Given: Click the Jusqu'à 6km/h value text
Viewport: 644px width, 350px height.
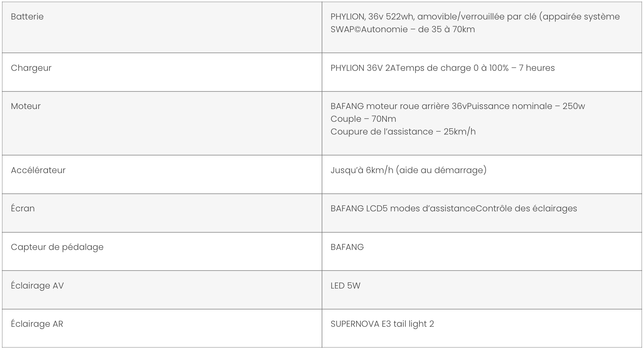Looking at the screenshot, I should click(x=408, y=171).
